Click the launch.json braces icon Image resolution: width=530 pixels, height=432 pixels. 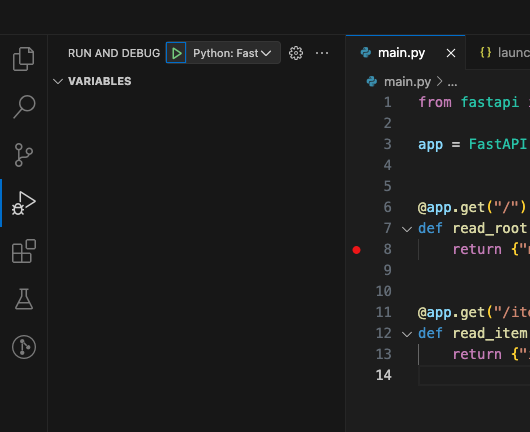coord(486,53)
